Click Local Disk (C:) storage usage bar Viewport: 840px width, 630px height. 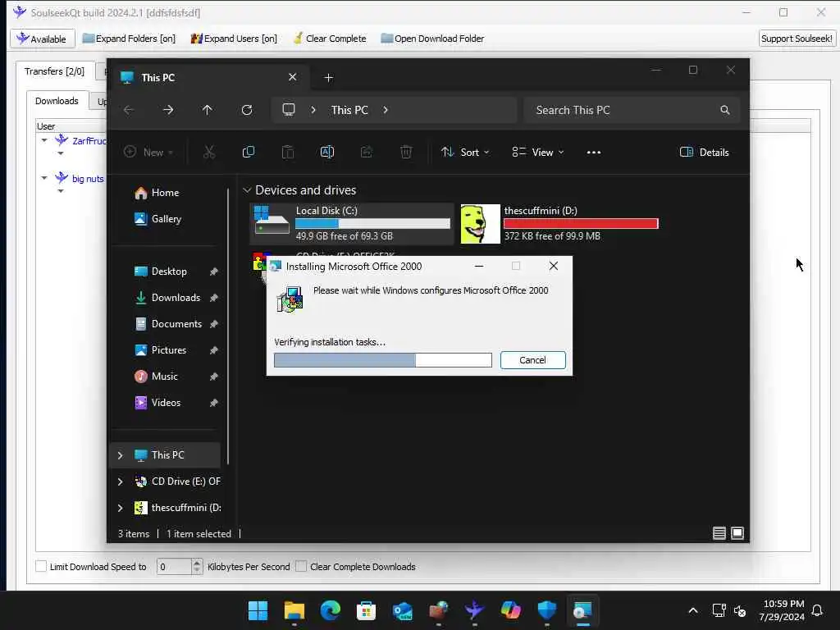click(x=373, y=223)
